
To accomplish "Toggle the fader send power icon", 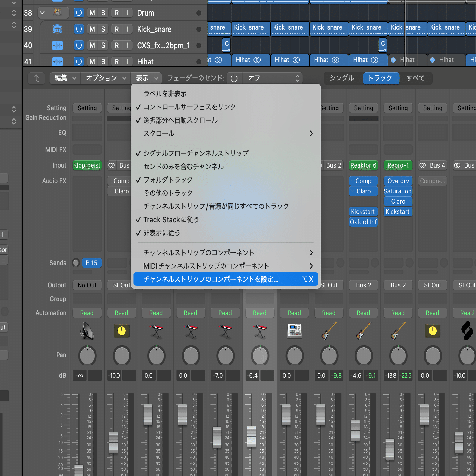I will (234, 78).
